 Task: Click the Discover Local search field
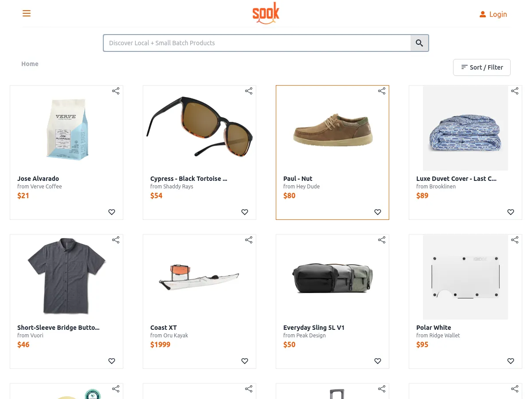coord(257,43)
